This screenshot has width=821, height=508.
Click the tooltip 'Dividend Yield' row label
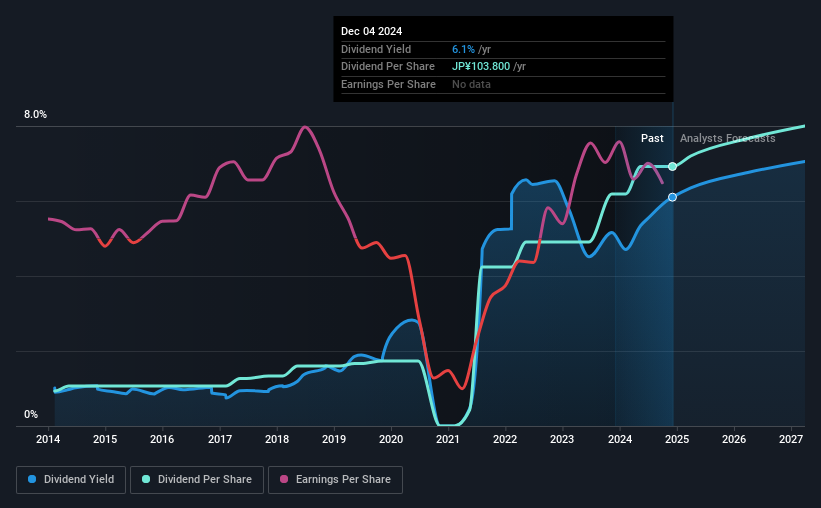click(376, 49)
